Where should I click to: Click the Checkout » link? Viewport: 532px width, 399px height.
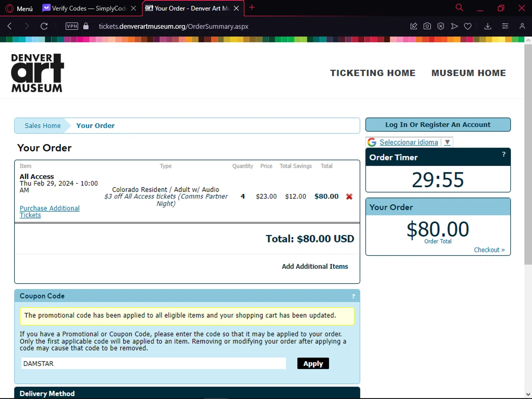pos(489,250)
